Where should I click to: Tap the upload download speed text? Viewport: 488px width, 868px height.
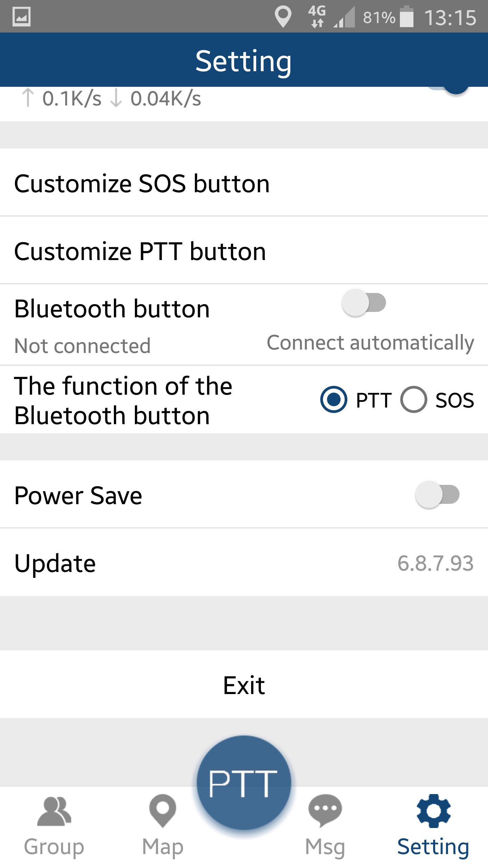click(111, 98)
